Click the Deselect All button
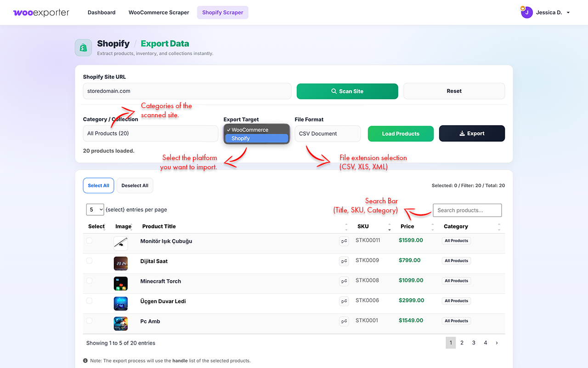 pos(135,185)
